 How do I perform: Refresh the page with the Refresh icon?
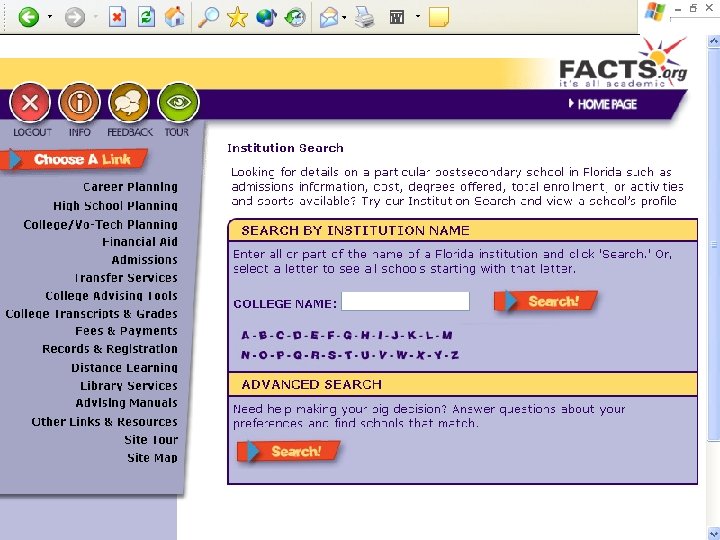coord(146,17)
